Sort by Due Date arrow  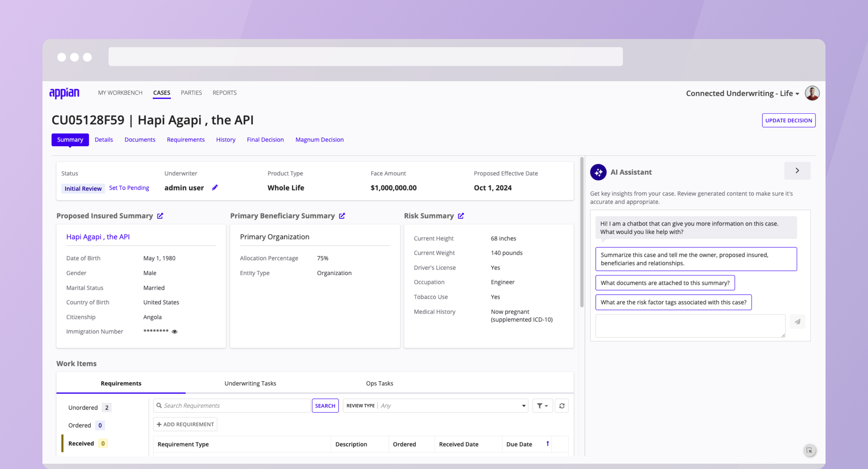(x=548, y=444)
